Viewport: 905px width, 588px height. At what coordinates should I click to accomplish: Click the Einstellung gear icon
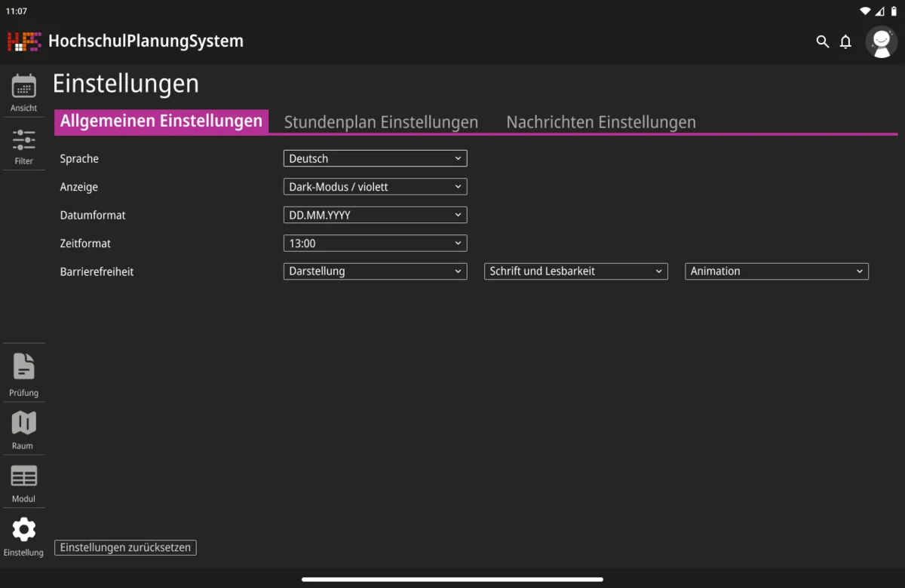[23, 530]
